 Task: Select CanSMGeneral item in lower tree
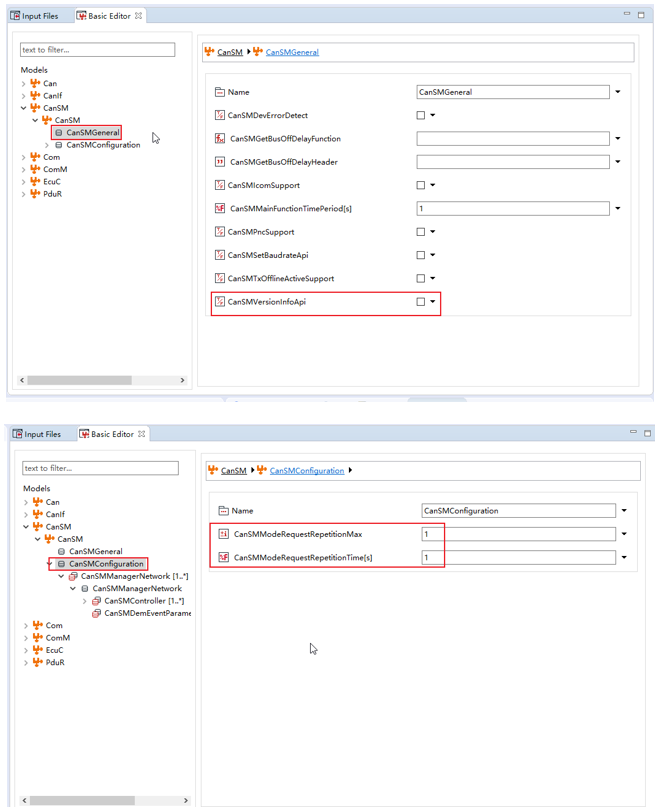click(x=96, y=552)
